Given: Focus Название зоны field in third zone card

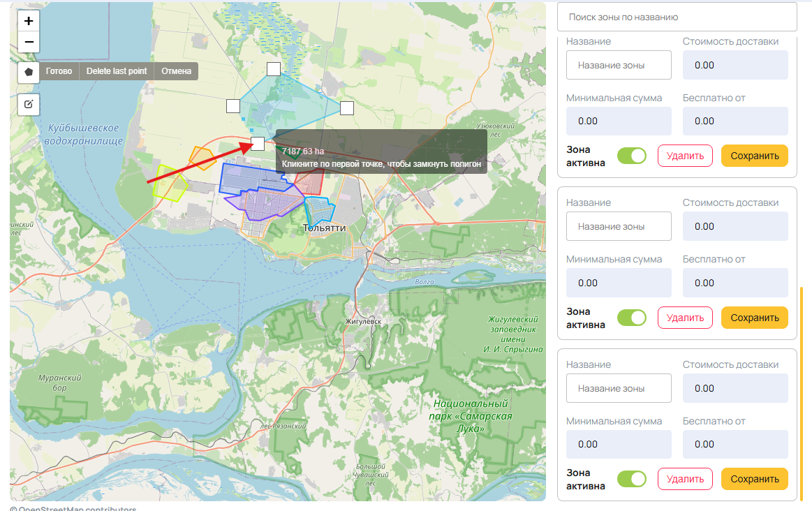Looking at the screenshot, I should click(x=619, y=388).
